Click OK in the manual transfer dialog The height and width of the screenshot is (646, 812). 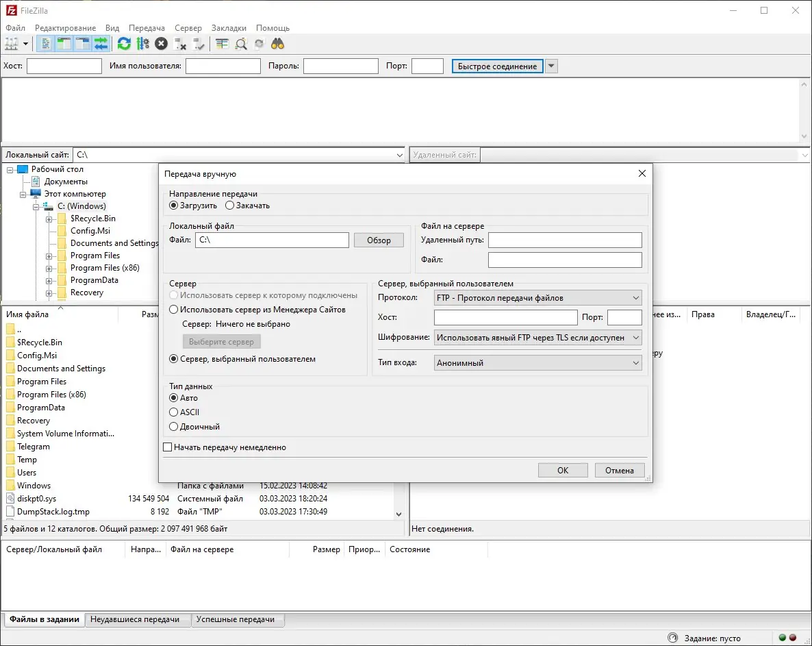[563, 471]
